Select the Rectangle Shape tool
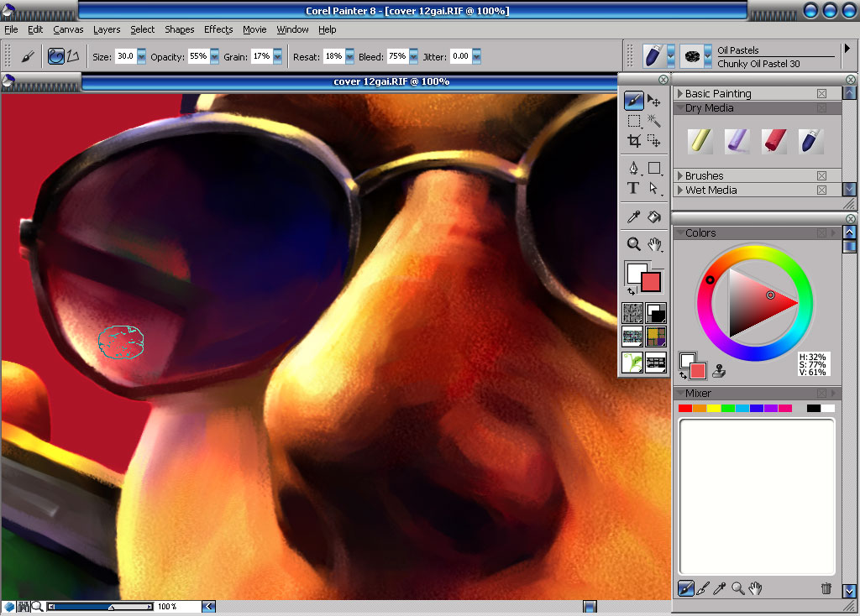Image resolution: width=860 pixels, height=616 pixels. [654, 168]
